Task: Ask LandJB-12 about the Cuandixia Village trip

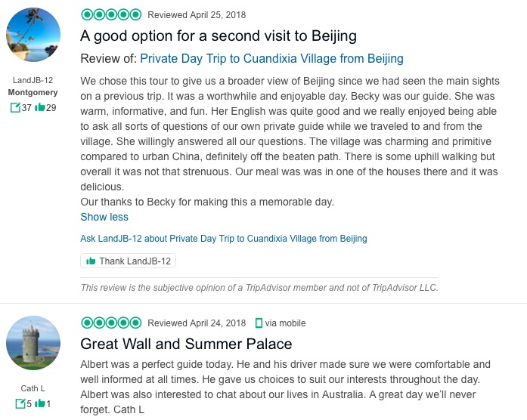Action: pos(224,239)
